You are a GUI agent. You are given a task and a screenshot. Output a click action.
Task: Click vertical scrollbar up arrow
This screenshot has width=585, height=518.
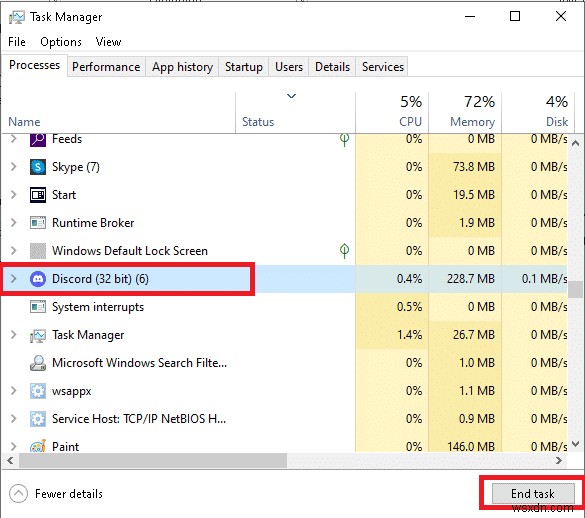[575, 143]
